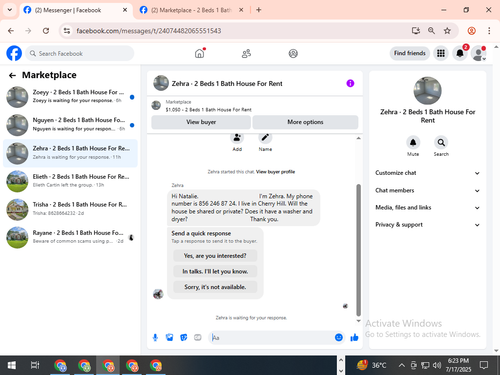Viewport: 500px width, 375px height.
Task: Open the Friends icon in top navigation
Action: click(x=246, y=53)
